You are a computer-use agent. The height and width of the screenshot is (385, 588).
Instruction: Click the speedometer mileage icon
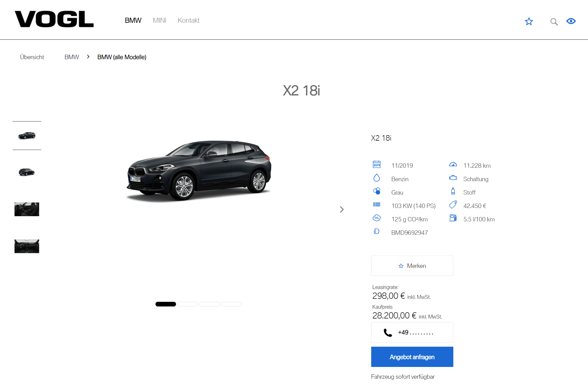(453, 164)
